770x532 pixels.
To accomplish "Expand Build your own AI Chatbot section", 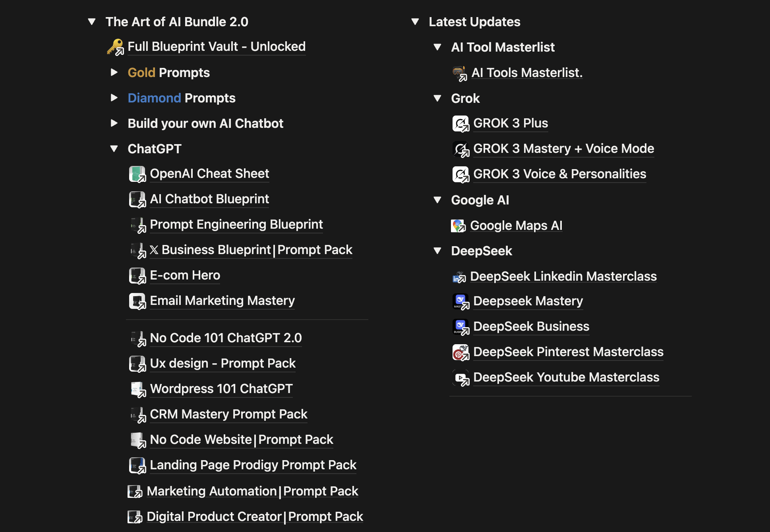I will coord(114,123).
